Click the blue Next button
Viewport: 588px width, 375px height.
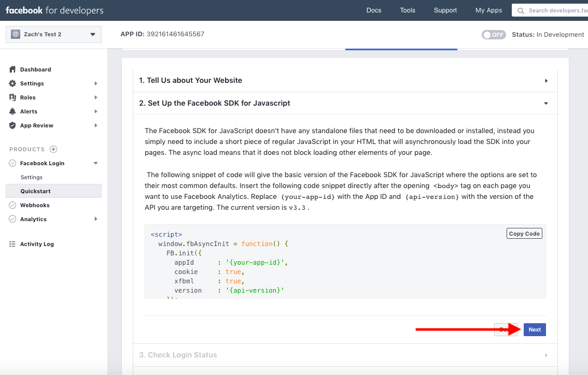(535, 329)
